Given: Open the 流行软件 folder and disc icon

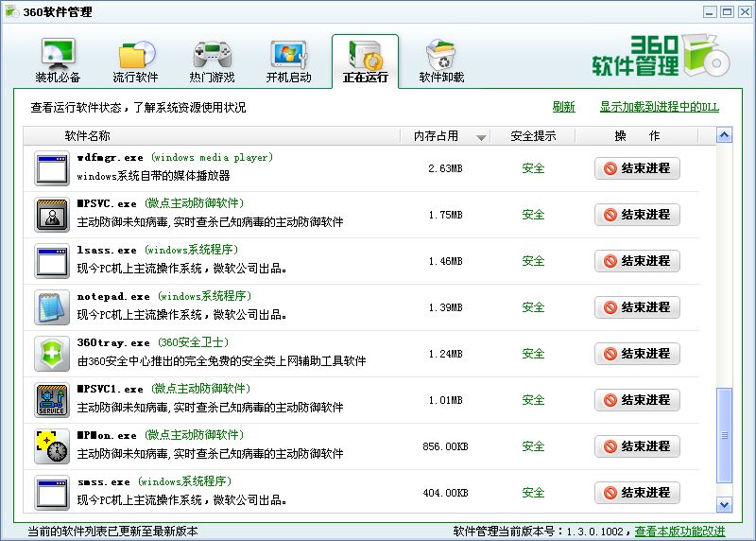Looking at the screenshot, I should pyautogui.click(x=137, y=54).
